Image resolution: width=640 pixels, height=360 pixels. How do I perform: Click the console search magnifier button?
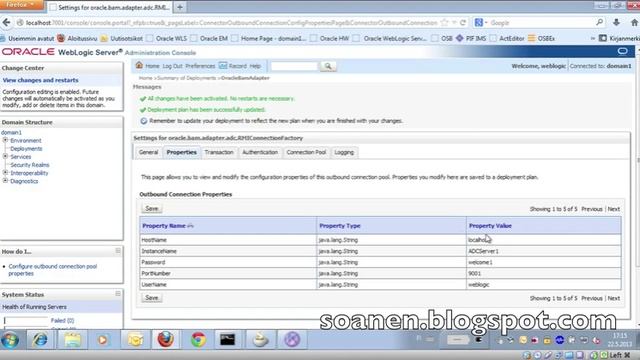click(x=328, y=66)
